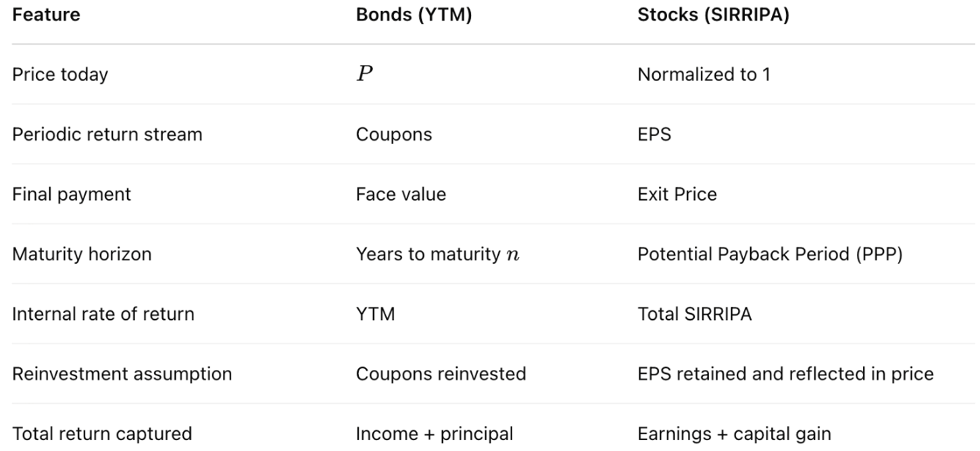Select the Final payment row label
Screen dimensions: 980x451
[x=72, y=194]
